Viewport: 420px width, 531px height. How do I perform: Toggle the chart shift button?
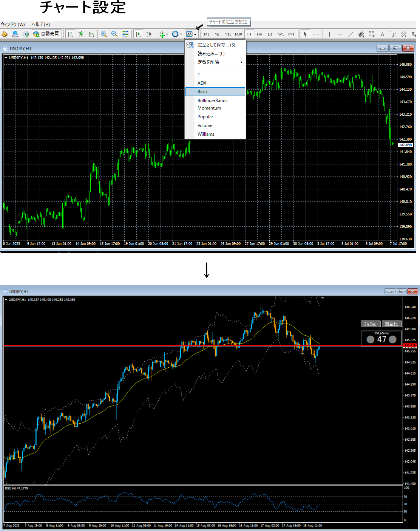149,34
